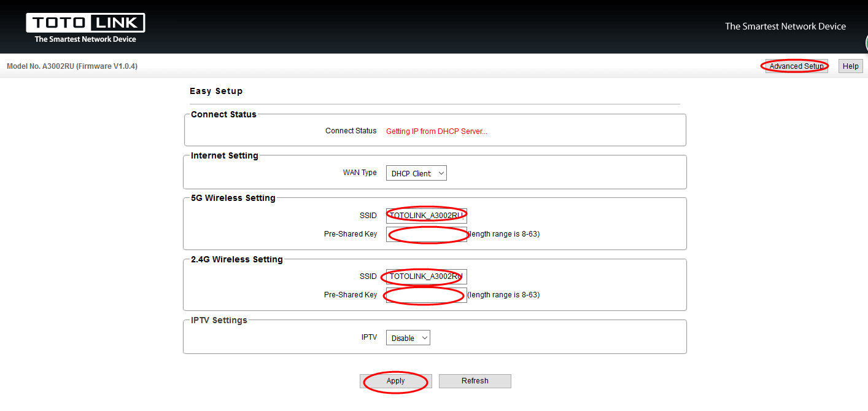Expand the WAN Type dropdown
The image size is (868, 411).
[x=416, y=173]
